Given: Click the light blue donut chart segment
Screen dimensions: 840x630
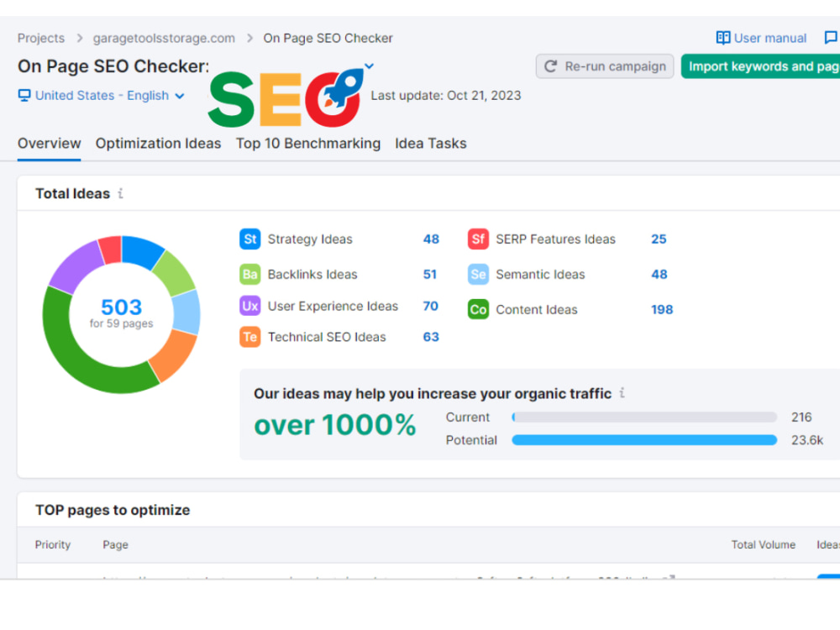Looking at the screenshot, I should (187, 312).
